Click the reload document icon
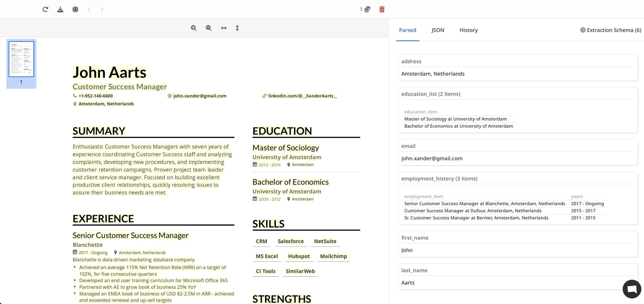Image resolution: width=644 pixels, height=304 pixels. click(x=45, y=9)
